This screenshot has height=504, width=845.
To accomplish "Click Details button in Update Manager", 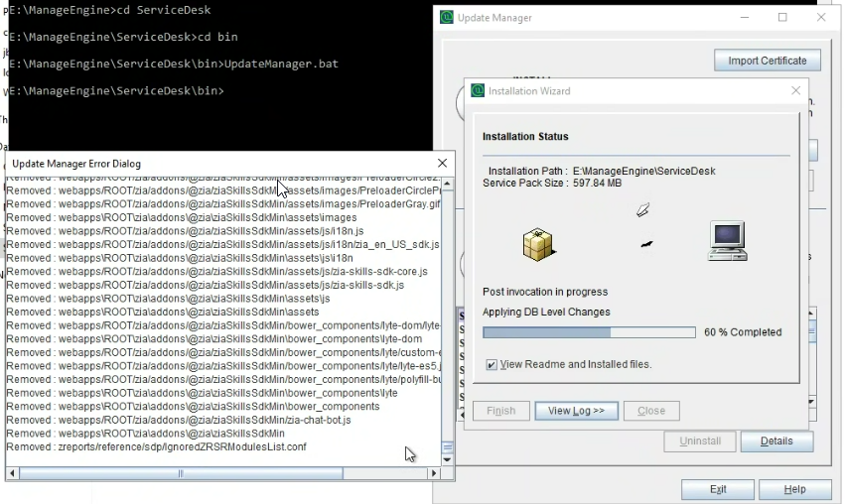I will pyautogui.click(x=776, y=441).
